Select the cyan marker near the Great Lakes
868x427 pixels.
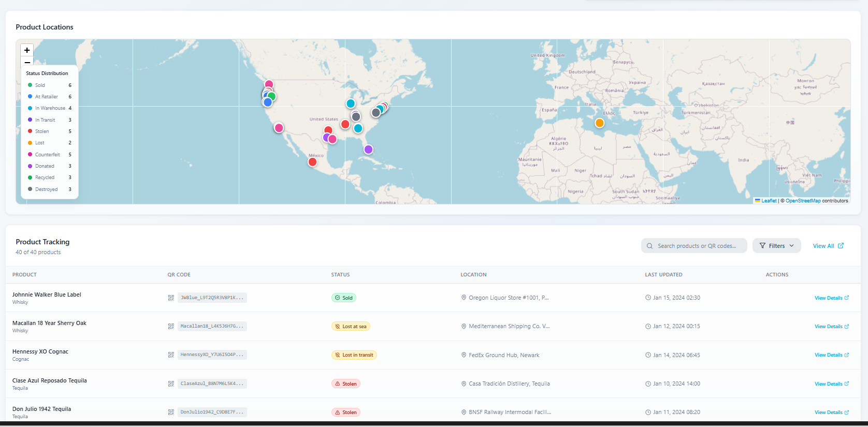351,104
